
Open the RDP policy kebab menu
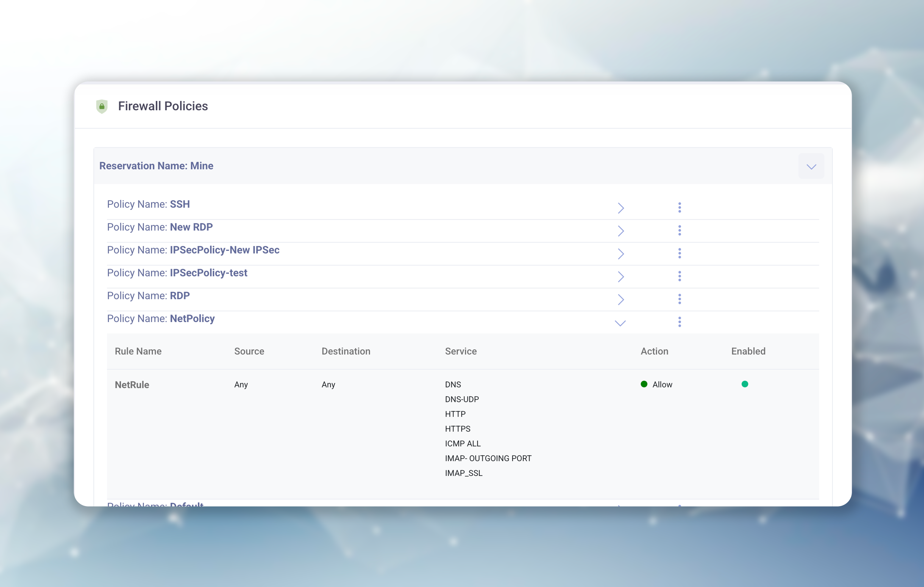click(x=679, y=299)
